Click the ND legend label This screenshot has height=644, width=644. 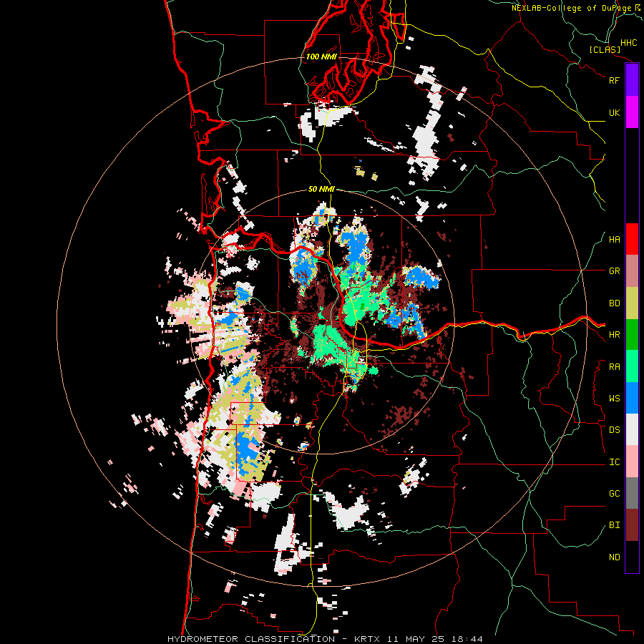614,557
